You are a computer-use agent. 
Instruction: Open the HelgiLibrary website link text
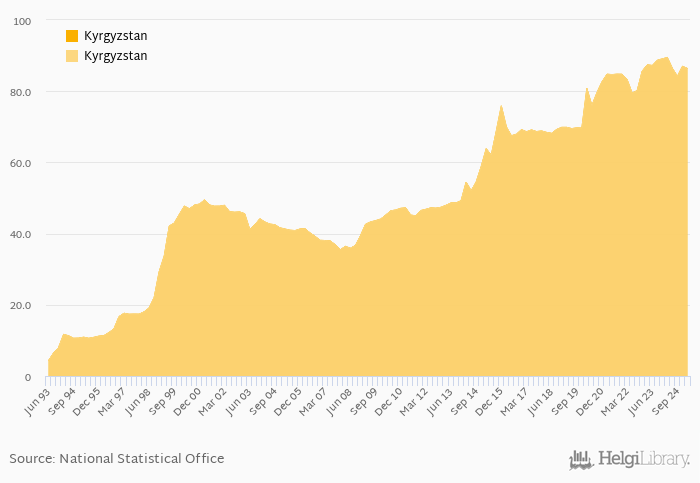643,459
